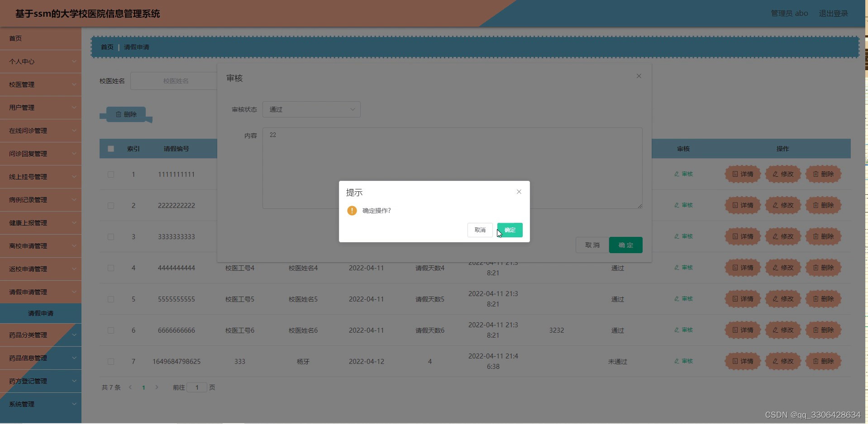Expand the 在线问诊管理 sidebar menu
Screen dimensions: 868x424
tap(41, 131)
